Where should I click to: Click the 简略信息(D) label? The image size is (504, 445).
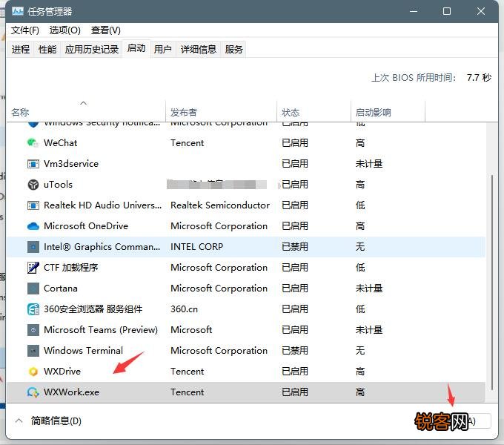tap(56, 421)
